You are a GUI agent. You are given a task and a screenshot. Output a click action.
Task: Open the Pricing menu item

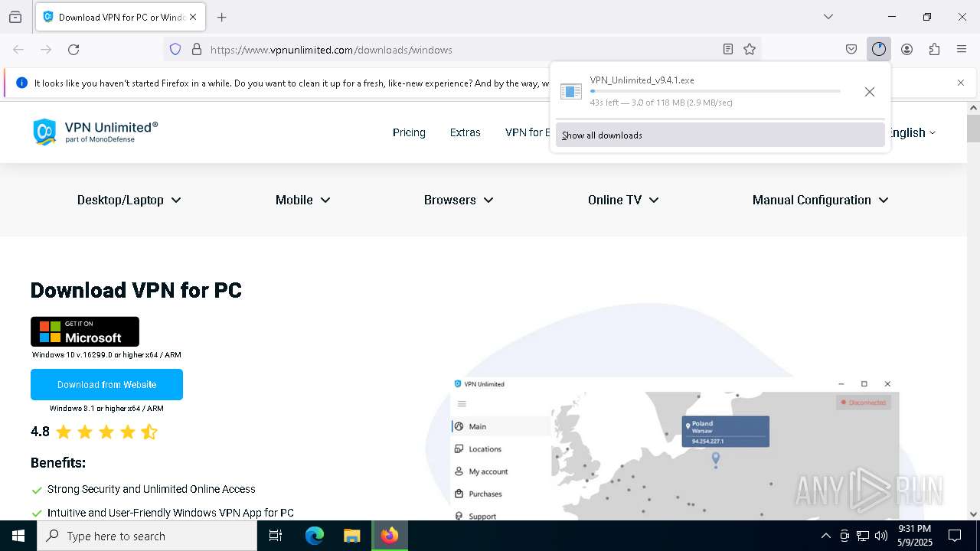(409, 132)
